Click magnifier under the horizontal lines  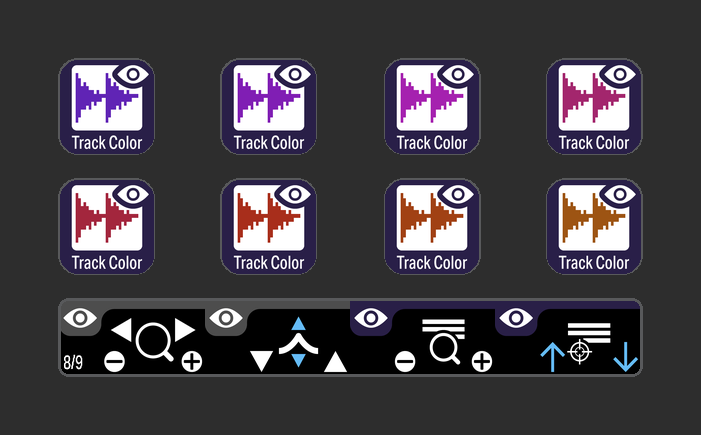pyautogui.click(x=444, y=349)
